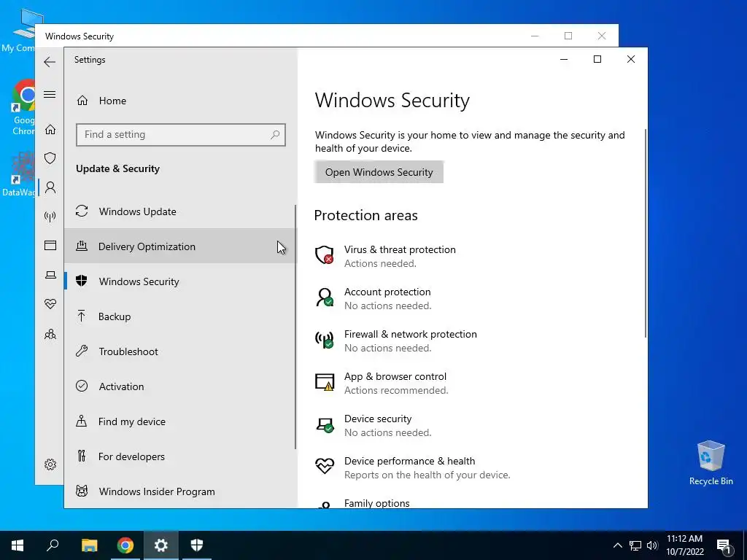Open volume control in system tray
Viewport: 747px width, 560px height.
[x=652, y=545]
